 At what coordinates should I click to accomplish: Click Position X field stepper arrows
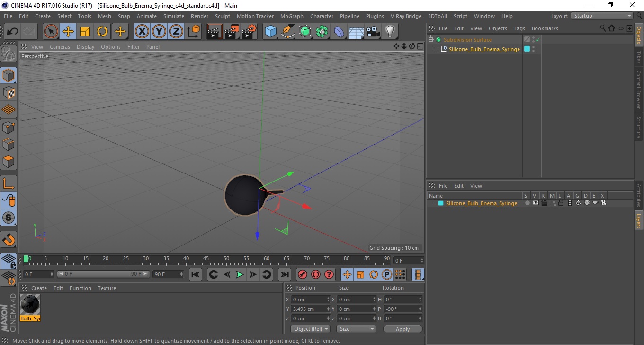tap(328, 300)
